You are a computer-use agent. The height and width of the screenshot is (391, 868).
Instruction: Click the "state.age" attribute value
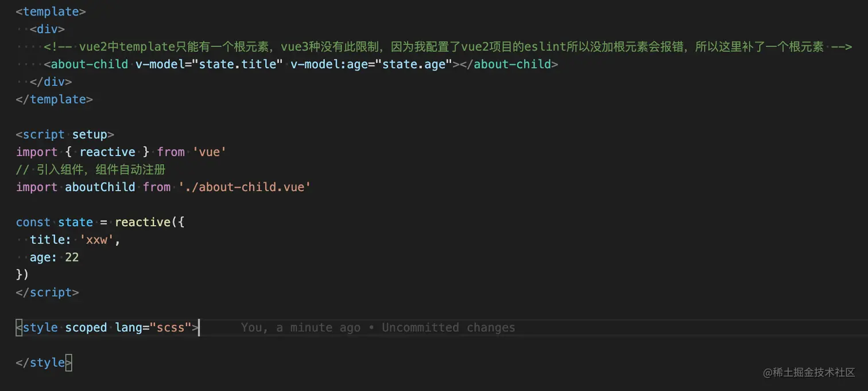413,64
